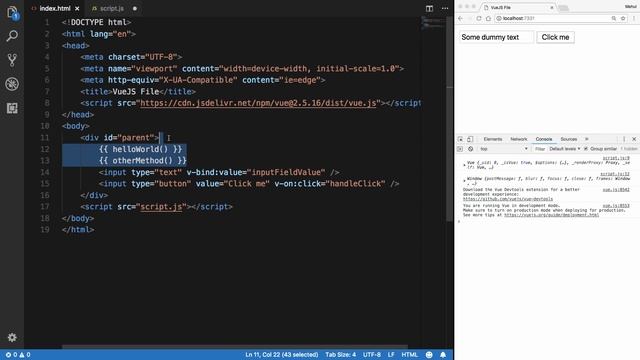Open the Default levels dropdown
This screenshot has height=360, width=640.
point(564,149)
